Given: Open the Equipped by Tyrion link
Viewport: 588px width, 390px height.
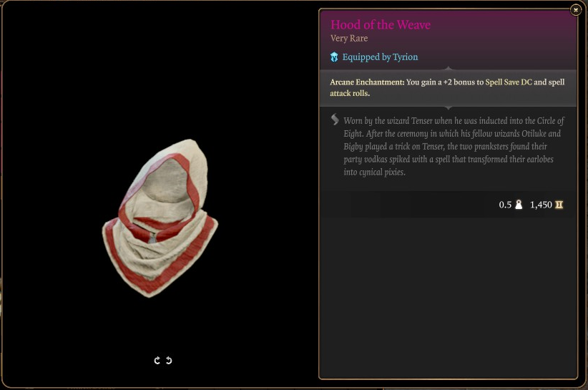Looking at the screenshot, I should click(380, 57).
